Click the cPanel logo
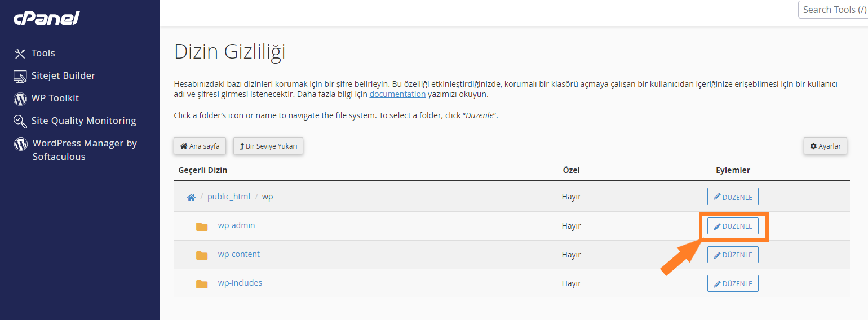 click(47, 18)
